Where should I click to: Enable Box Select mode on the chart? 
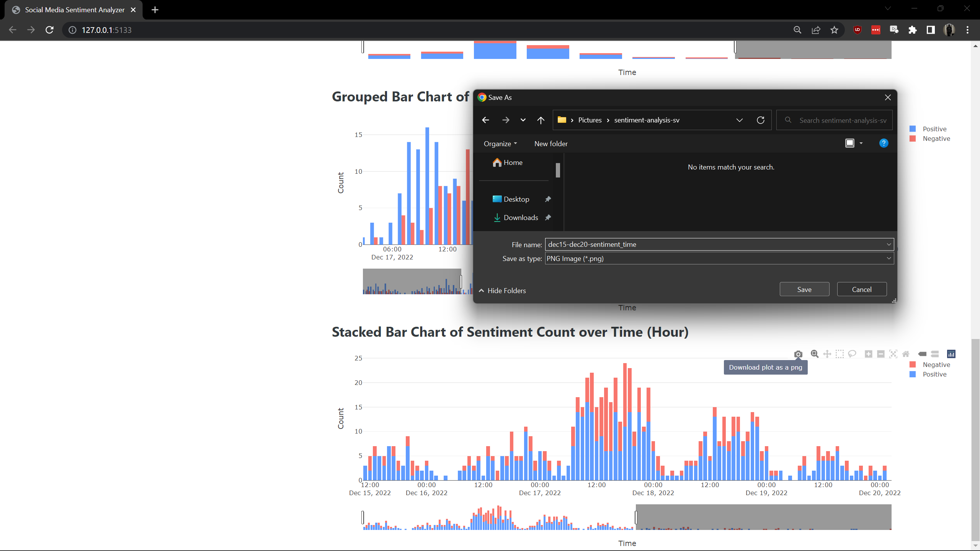tap(840, 354)
